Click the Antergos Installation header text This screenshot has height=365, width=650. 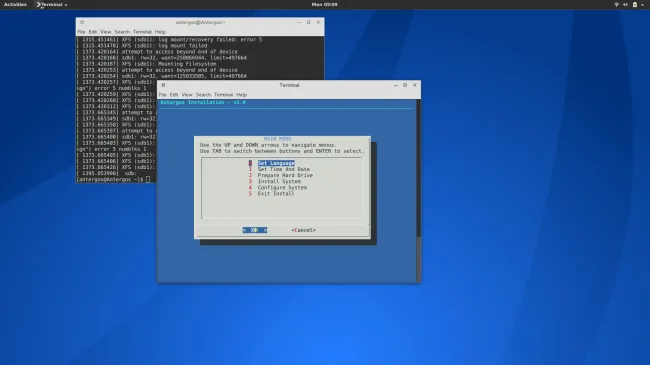[203, 102]
